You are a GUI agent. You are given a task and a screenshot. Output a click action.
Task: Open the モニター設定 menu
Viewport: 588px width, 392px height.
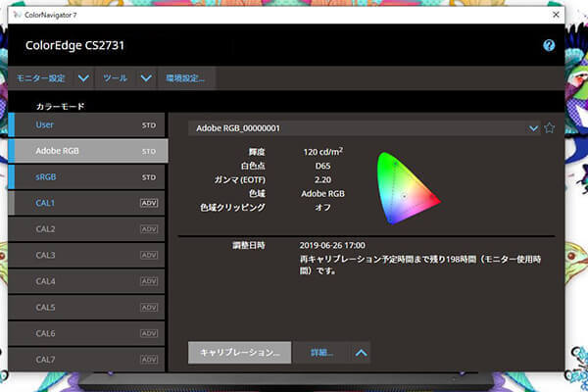coord(40,78)
